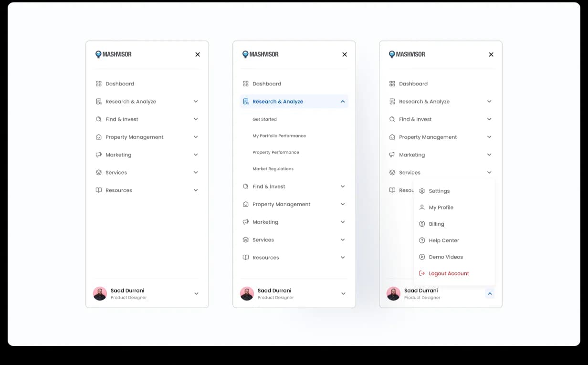Click Property Management house icon in left panel
Screen dimensions: 588x365
click(x=99, y=137)
